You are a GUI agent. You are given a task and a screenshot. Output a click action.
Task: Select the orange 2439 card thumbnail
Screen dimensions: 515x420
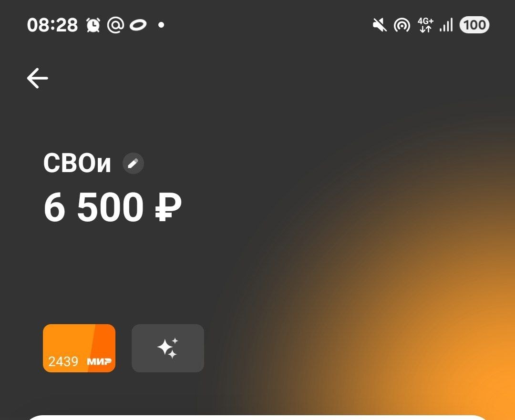point(79,348)
